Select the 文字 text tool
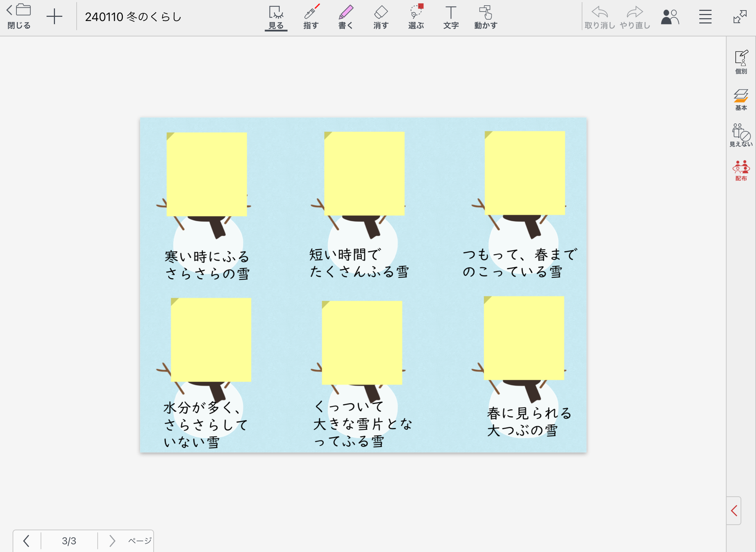 [x=451, y=17]
